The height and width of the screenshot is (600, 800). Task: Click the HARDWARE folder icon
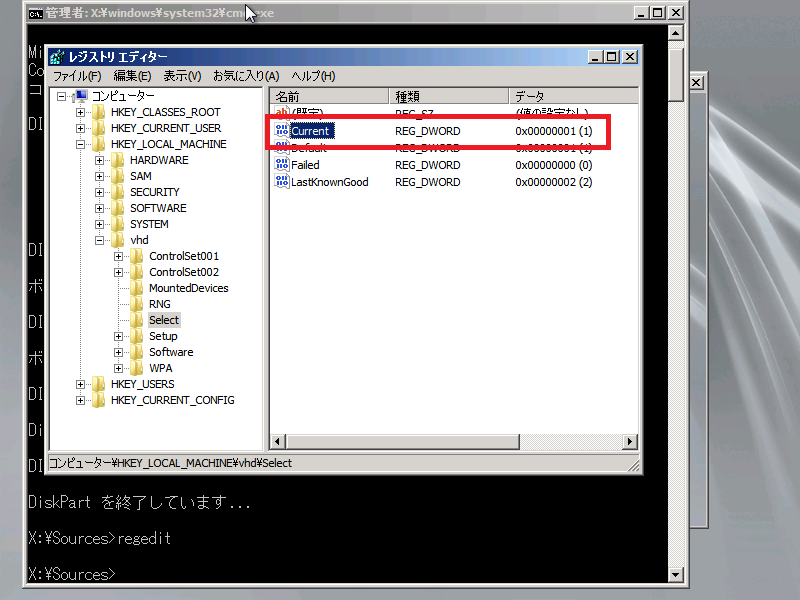118,160
